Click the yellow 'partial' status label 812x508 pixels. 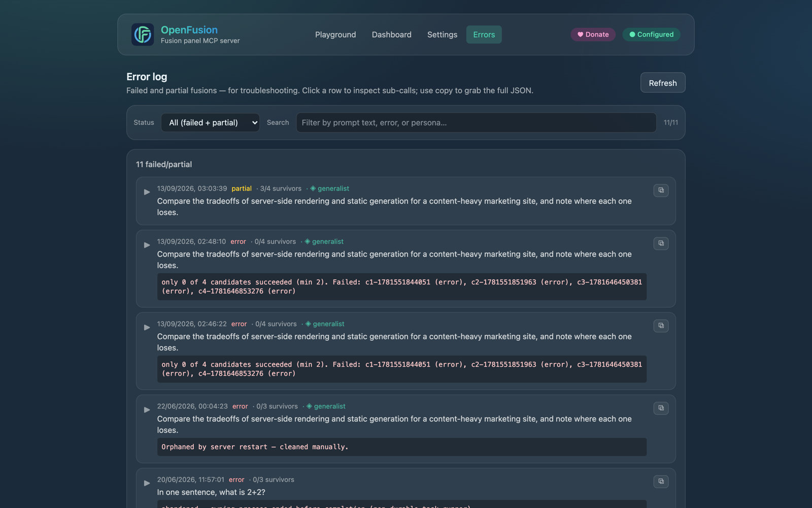tap(242, 188)
